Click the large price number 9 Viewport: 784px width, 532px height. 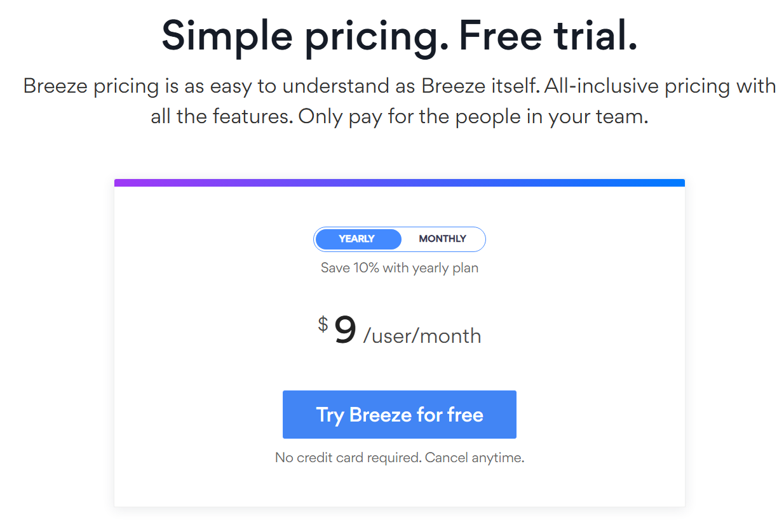[x=345, y=331]
